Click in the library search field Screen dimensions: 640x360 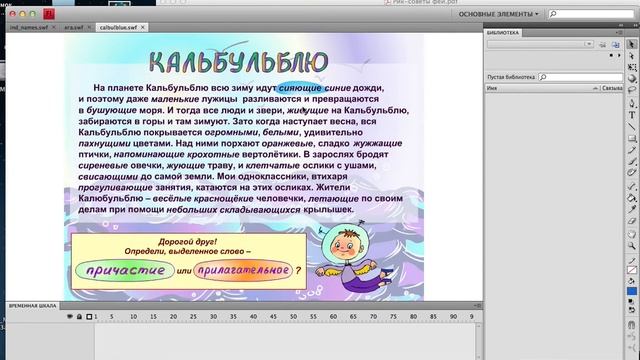point(581,77)
